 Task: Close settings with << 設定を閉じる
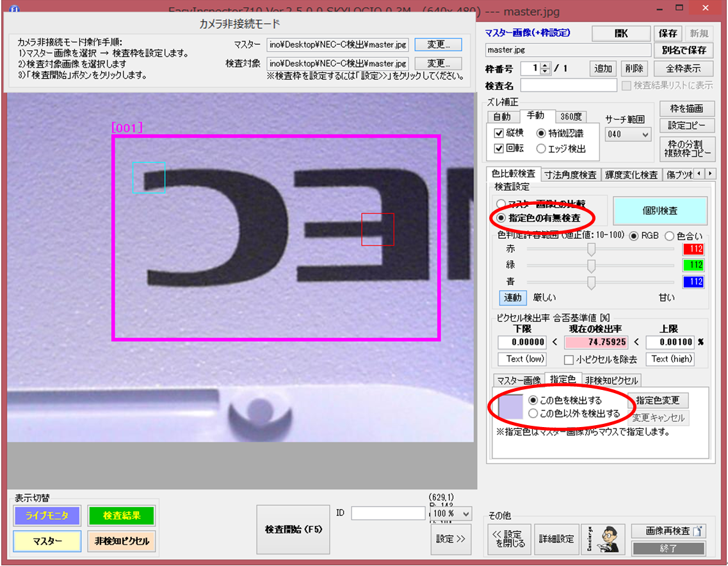pyautogui.click(x=509, y=538)
